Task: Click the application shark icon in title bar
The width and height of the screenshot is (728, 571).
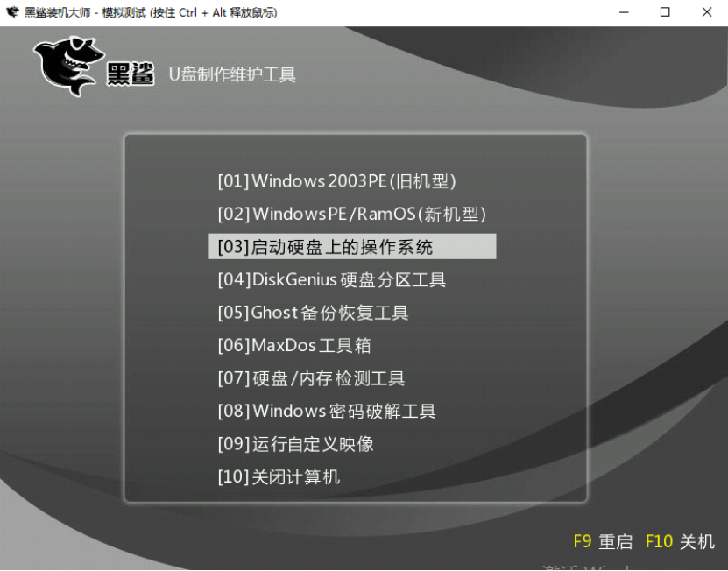Action: 12,12
